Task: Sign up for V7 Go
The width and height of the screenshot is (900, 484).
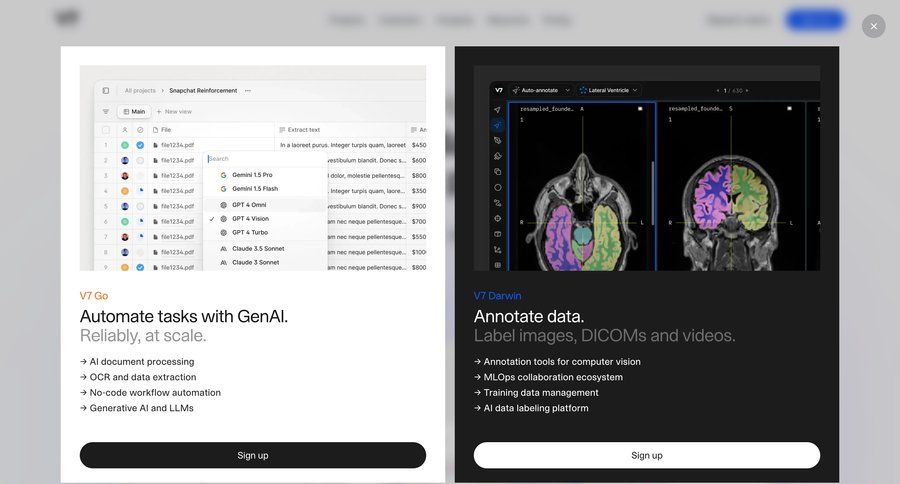Action: coord(253,455)
